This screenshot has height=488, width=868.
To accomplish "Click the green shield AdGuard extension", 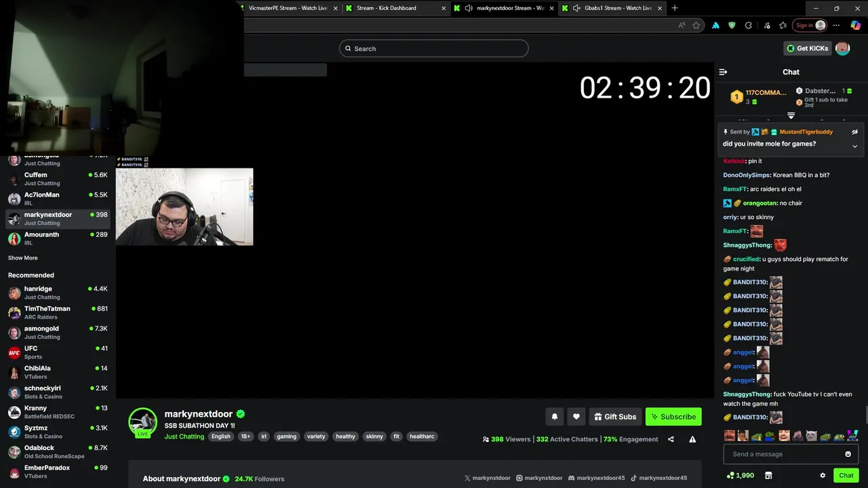I will coord(732,25).
